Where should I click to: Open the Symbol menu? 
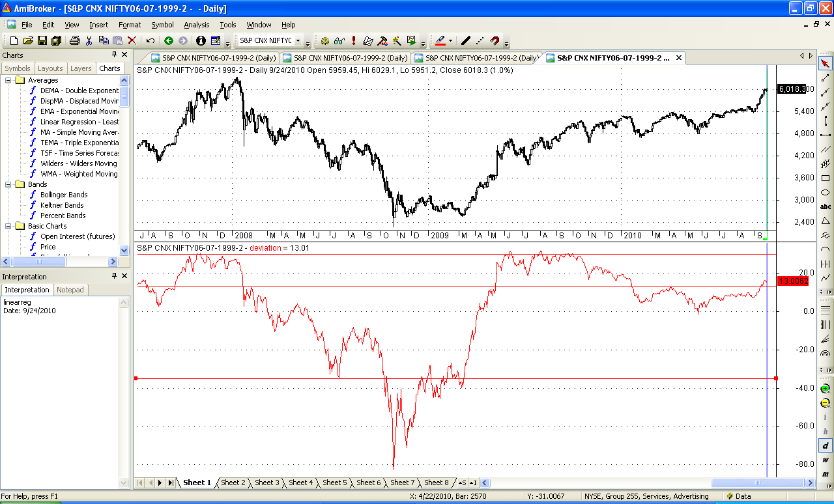[162, 25]
